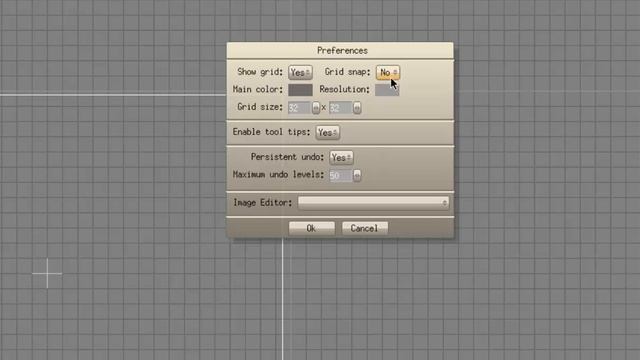Open the Show grid dropdown
The image size is (640, 360).
(300, 73)
